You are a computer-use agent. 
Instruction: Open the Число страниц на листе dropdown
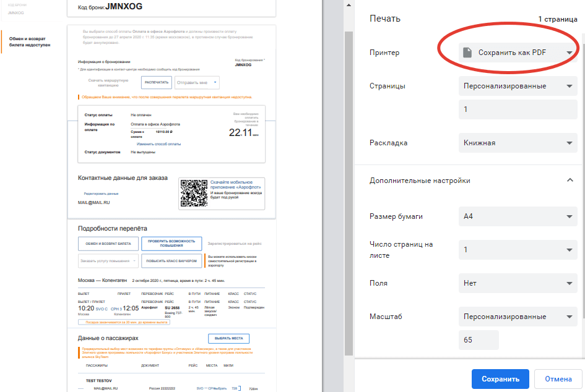tap(518, 250)
